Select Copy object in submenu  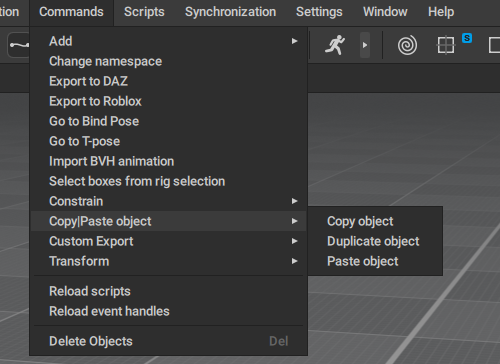pos(375,221)
